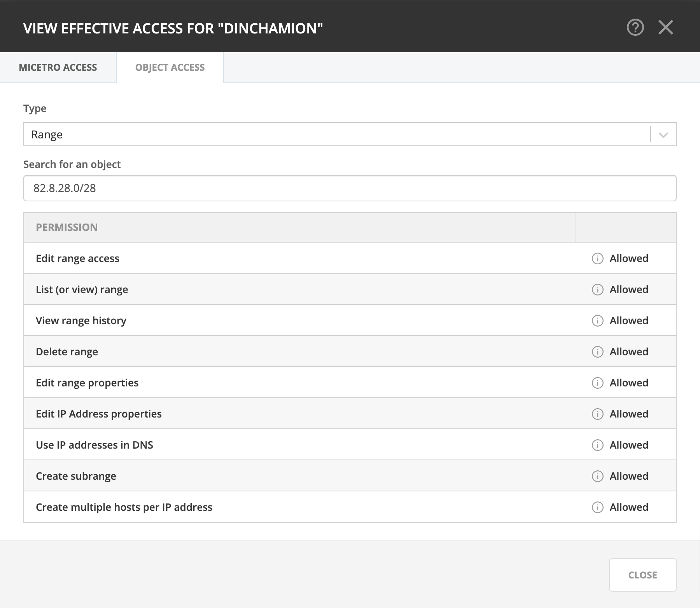Close the dialog with the X icon
The width and height of the screenshot is (700, 608).
(x=666, y=28)
